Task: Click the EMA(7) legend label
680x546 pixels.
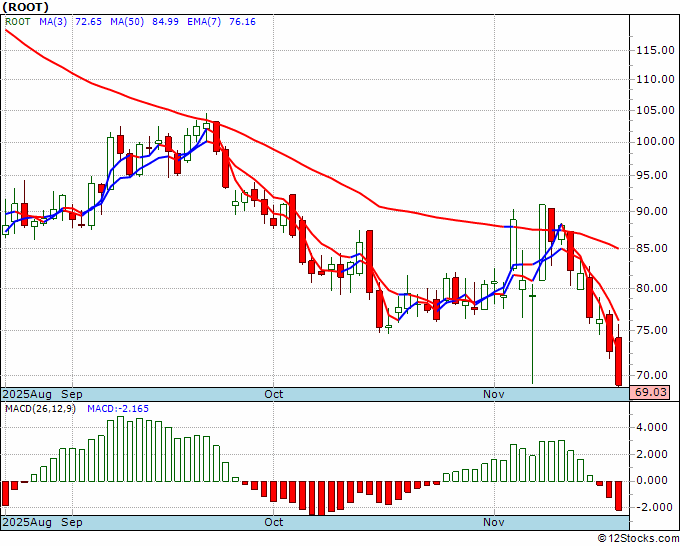Action: (204, 22)
